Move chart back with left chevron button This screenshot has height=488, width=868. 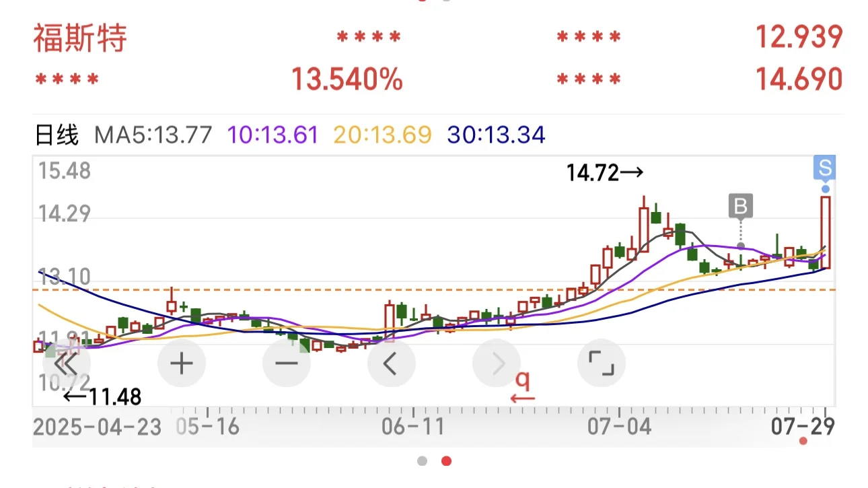(392, 364)
